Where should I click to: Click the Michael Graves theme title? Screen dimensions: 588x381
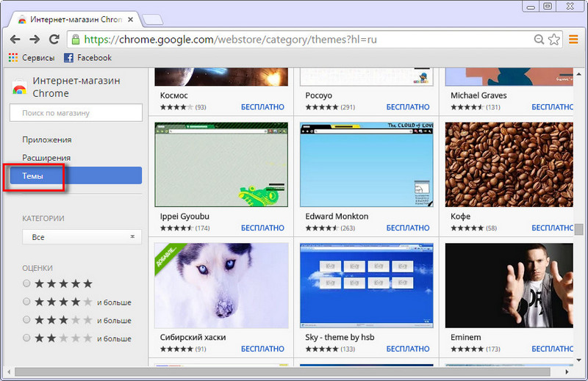478,95
